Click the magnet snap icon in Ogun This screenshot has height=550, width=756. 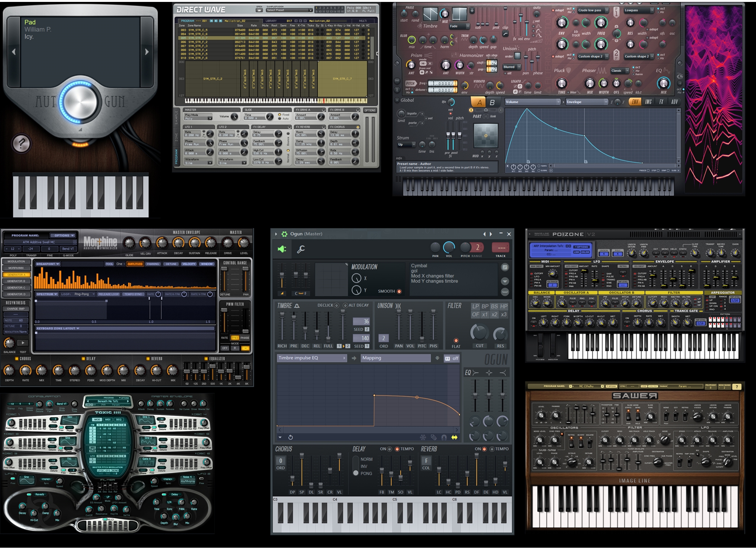444,437
